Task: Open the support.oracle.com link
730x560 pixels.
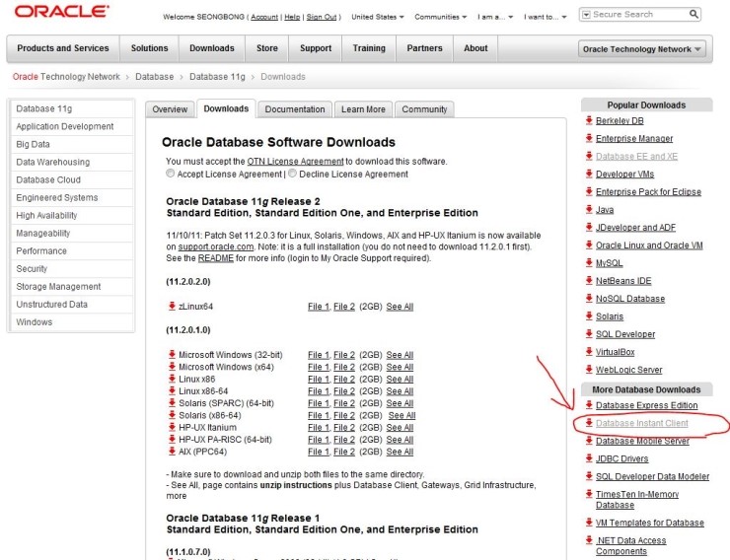Action: point(216,246)
